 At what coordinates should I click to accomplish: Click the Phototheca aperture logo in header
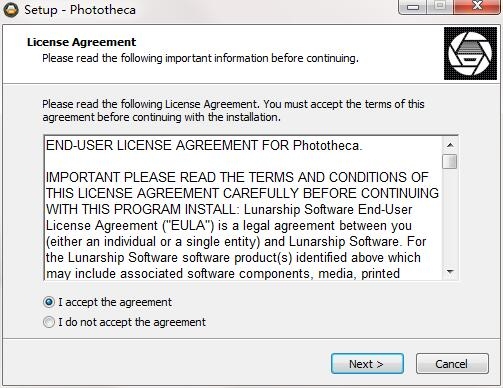[x=470, y=53]
